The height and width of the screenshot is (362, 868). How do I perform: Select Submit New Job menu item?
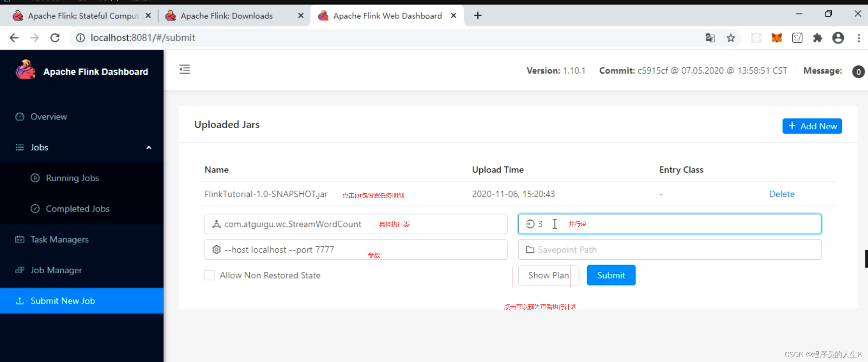point(81,301)
